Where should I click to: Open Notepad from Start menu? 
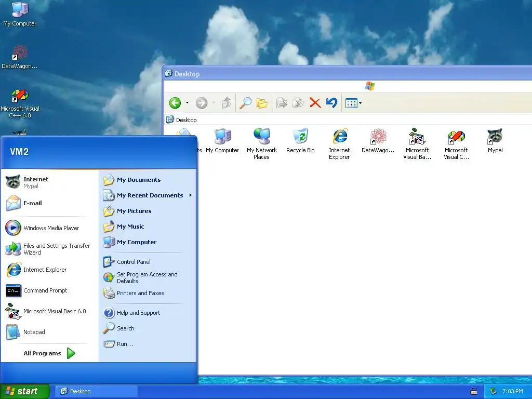[50, 332]
